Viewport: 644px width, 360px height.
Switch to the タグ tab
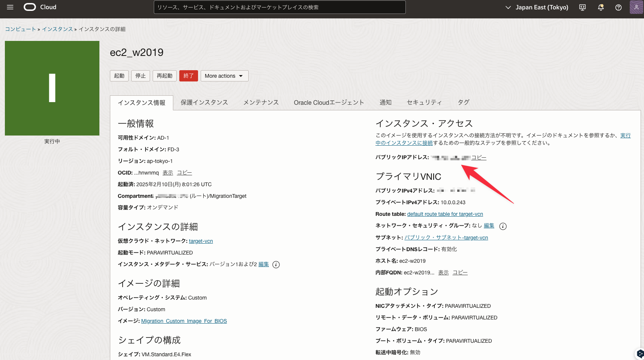(x=464, y=102)
